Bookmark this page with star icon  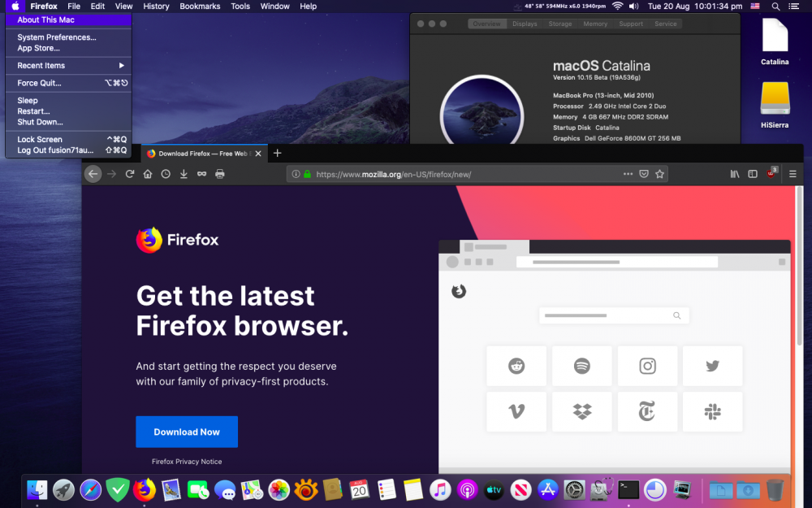pyautogui.click(x=659, y=174)
